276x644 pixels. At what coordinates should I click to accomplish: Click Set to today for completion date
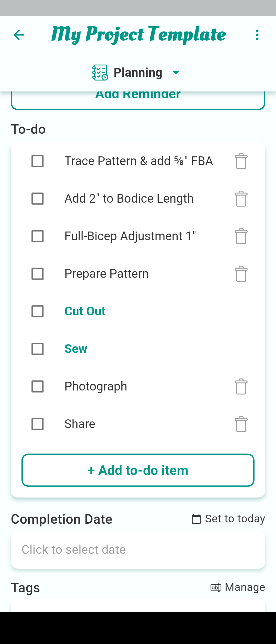[x=228, y=519]
